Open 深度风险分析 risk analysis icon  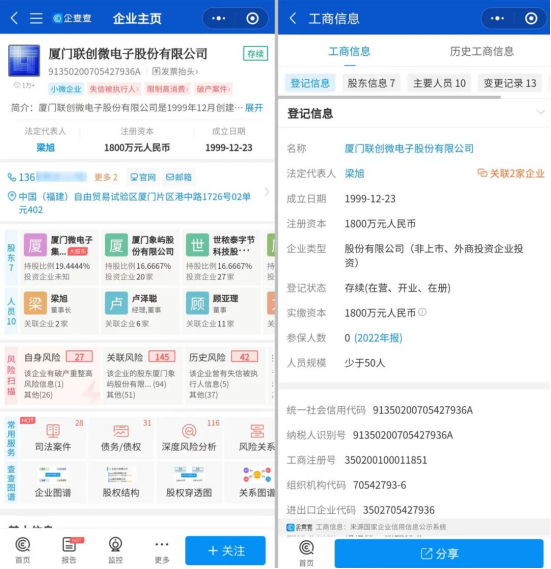coord(189,437)
